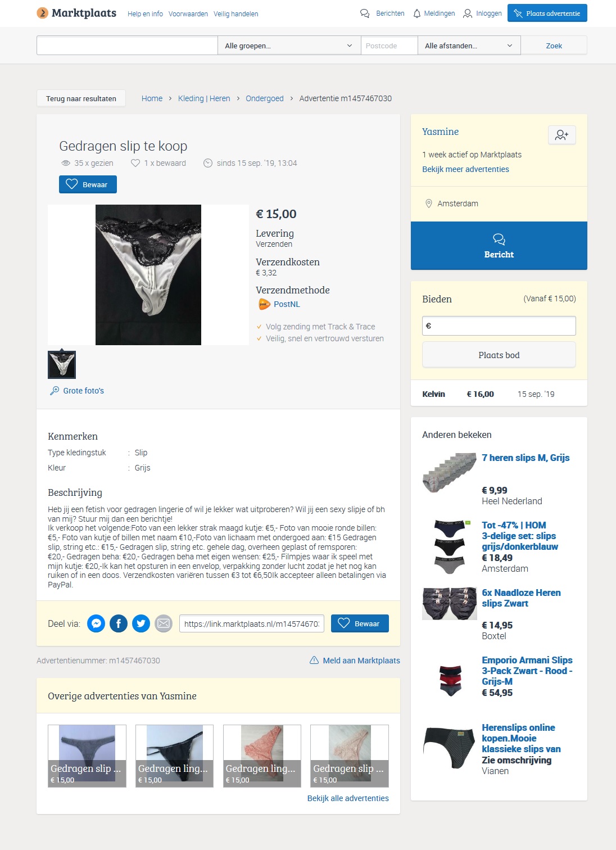Go to Ondergoed breadcrumb
Viewport: 616px width, 850px height.
pos(265,98)
